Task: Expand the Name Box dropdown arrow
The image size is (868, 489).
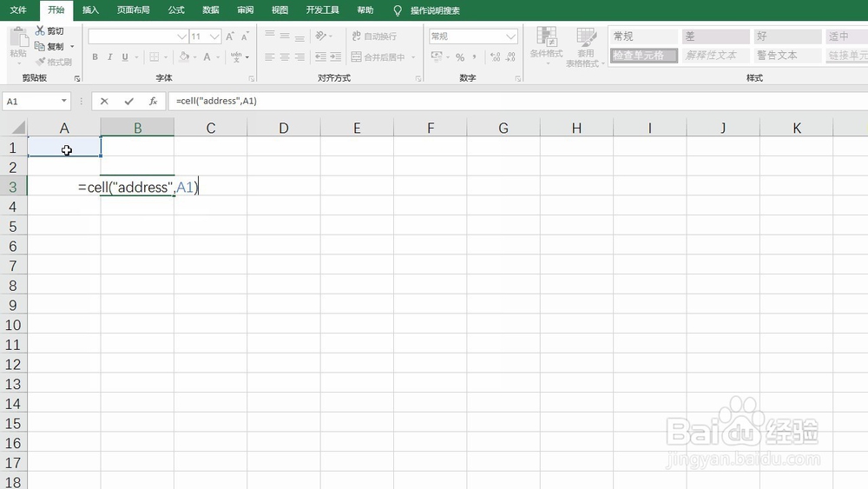Action: point(63,101)
